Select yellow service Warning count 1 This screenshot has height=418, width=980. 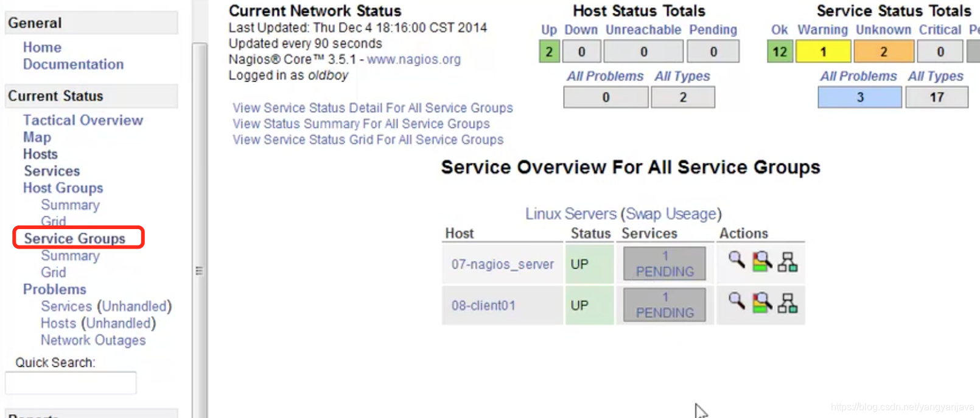[x=824, y=52]
